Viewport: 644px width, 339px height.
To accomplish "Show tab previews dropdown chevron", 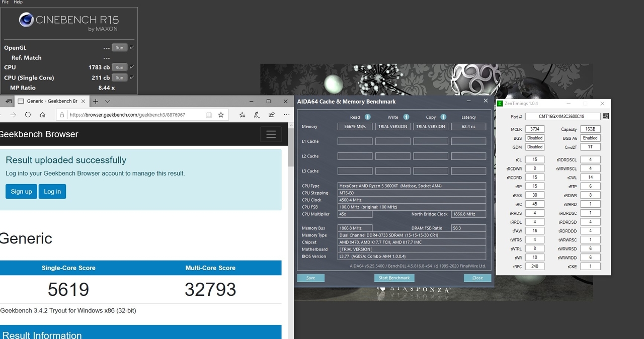I will (107, 101).
